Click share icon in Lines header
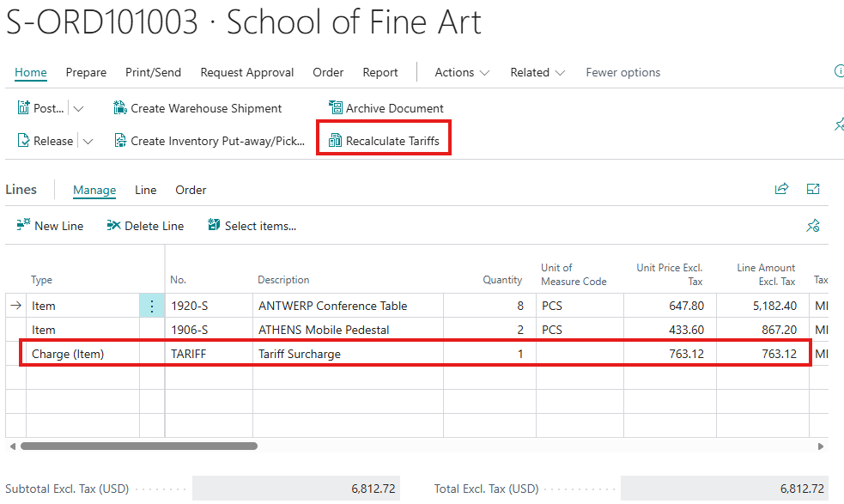Screen dimensions: 844x504 click(x=781, y=190)
